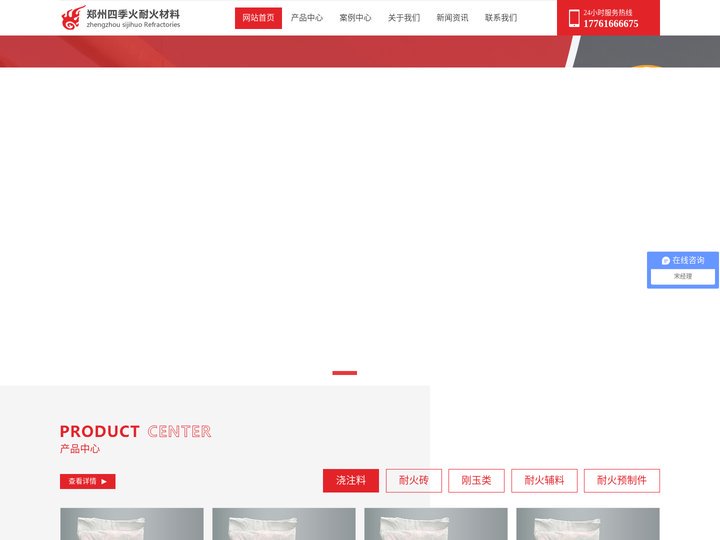The width and height of the screenshot is (720, 540).
Task: Show the 耐火辅料 product category
Action: pos(544,480)
